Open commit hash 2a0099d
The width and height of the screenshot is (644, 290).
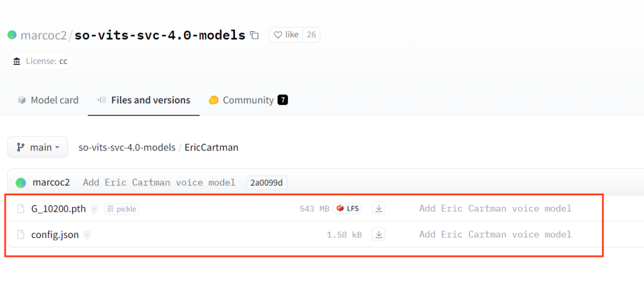click(x=267, y=183)
